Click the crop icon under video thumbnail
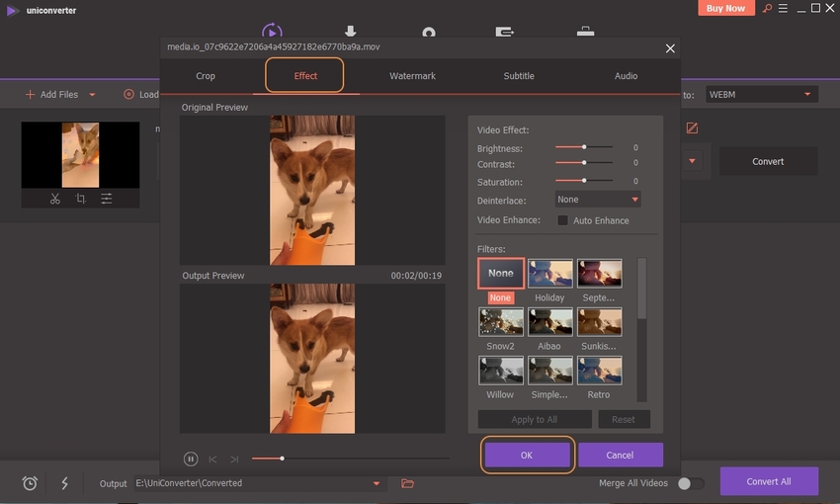 81,199
